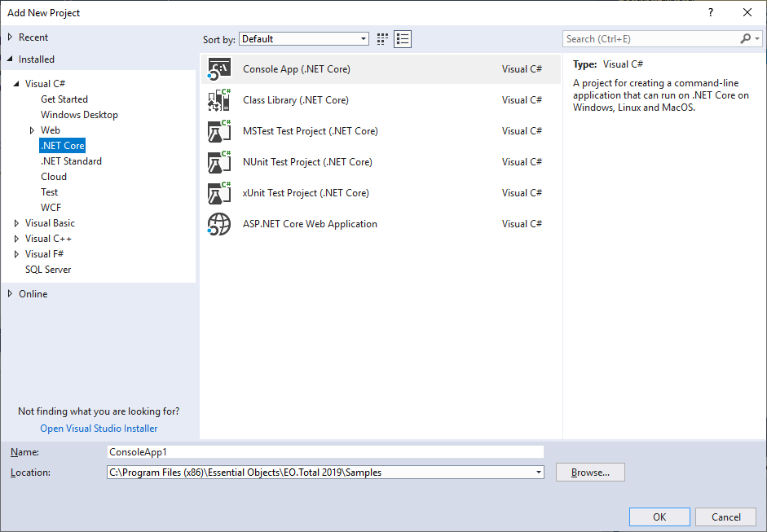
Task: Select Windows Desktop category
Action: pyautogui.click(x=79, y=115)
